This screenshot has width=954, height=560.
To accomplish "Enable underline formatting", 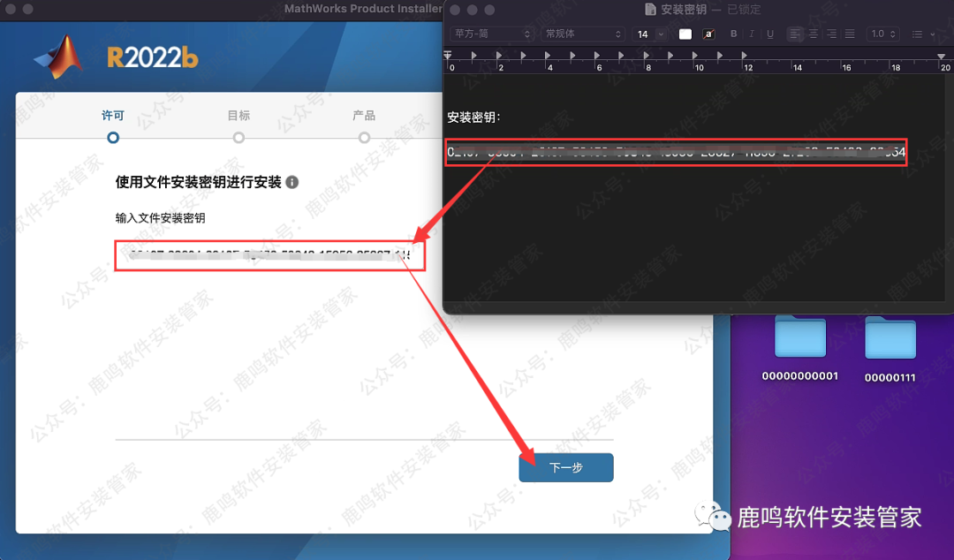I will pyautogui.click(x=771, y=34).
